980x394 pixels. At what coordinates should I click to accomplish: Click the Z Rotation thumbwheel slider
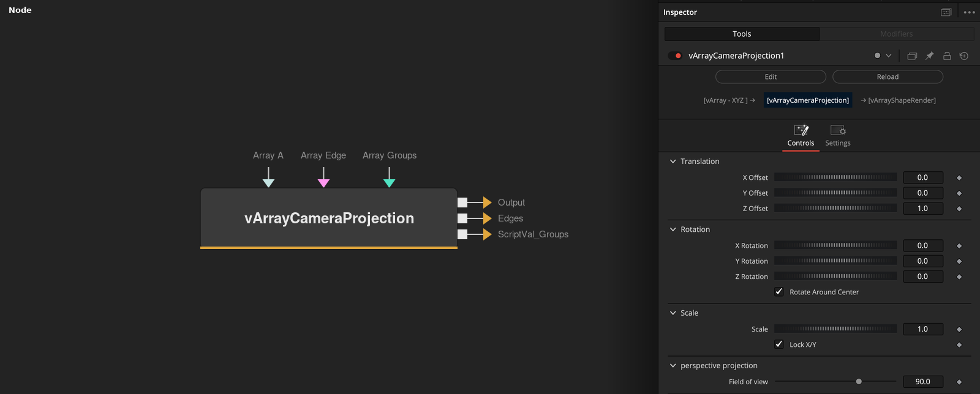point(835,277)
